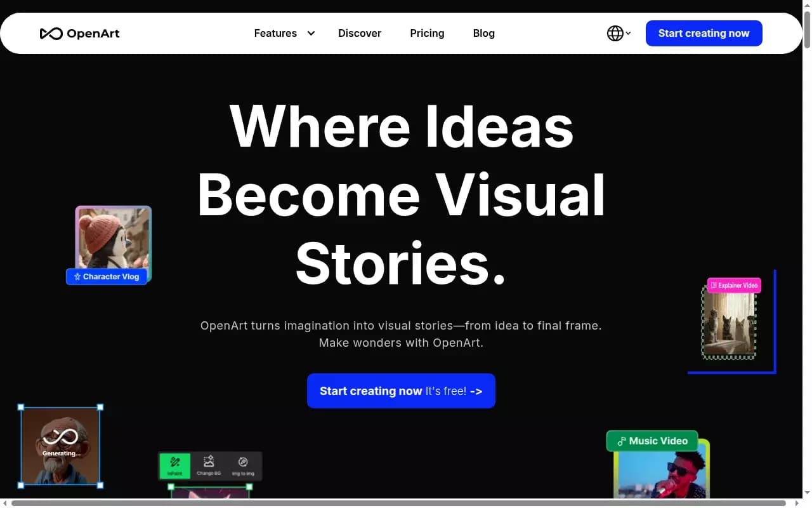This screenshot has height=508, width=812.
Task: Select the InPaint tool icon
Action: point(174,466)
